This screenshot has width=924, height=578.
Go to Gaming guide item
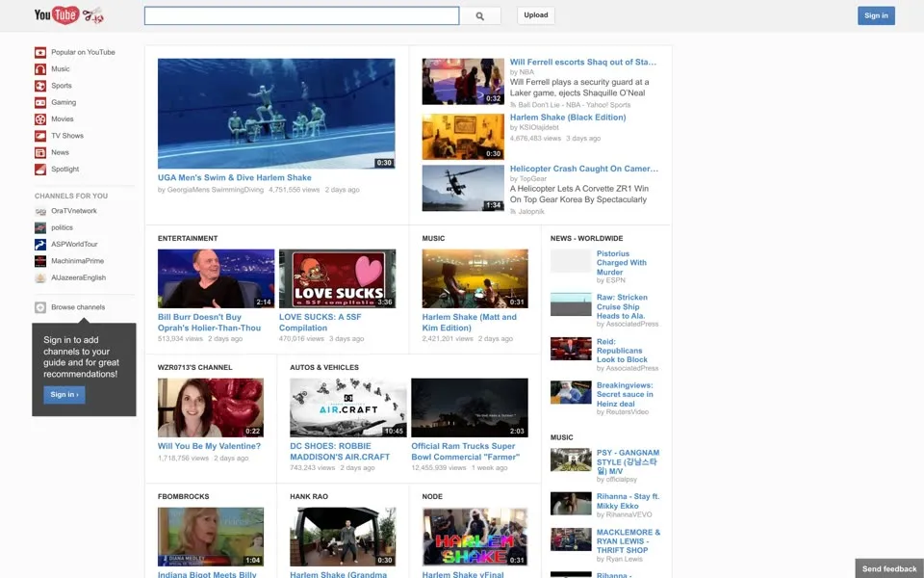(64, 103)
